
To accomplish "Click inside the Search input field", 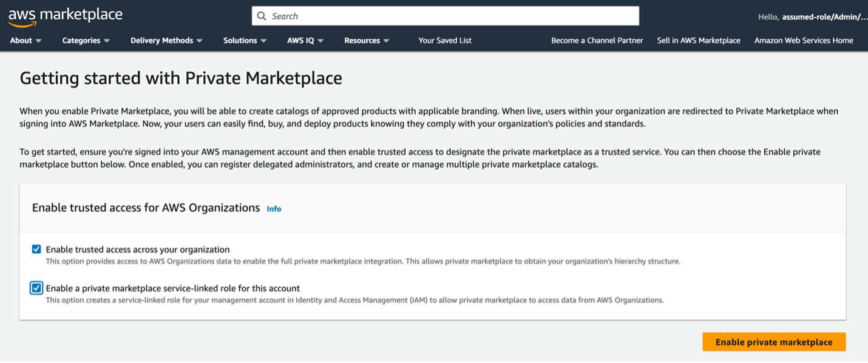I will (x=425, y=16).
